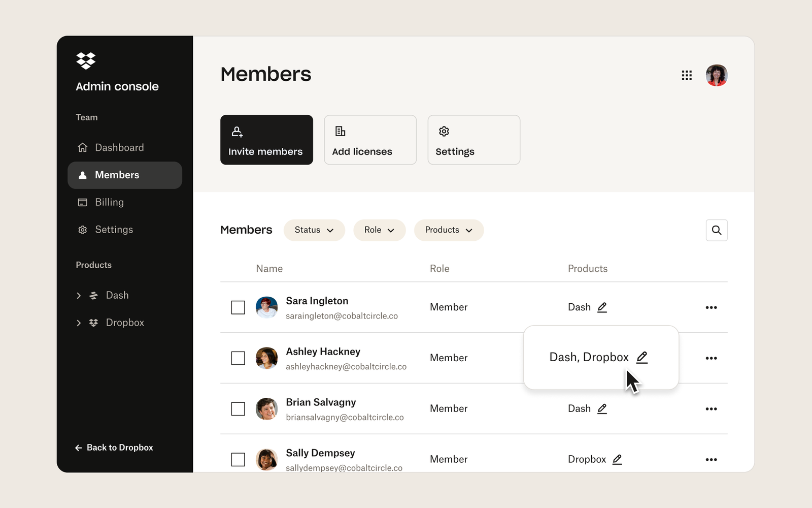The width and height of the screenshot is (812, 508).
Task: Edit Sally Dempsey's Dropbox product with pencil icon
Action: 617,459
